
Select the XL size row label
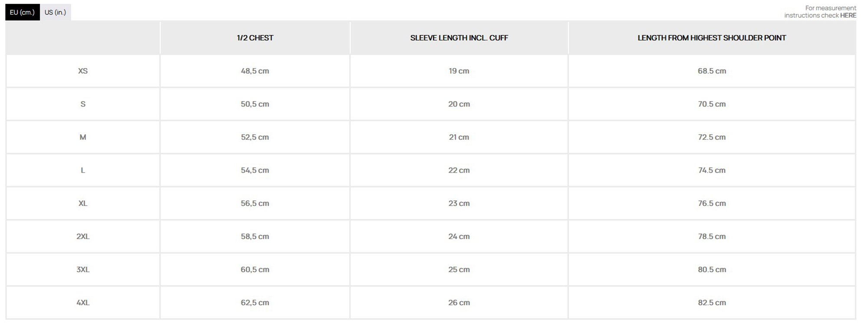click(83, 203)
